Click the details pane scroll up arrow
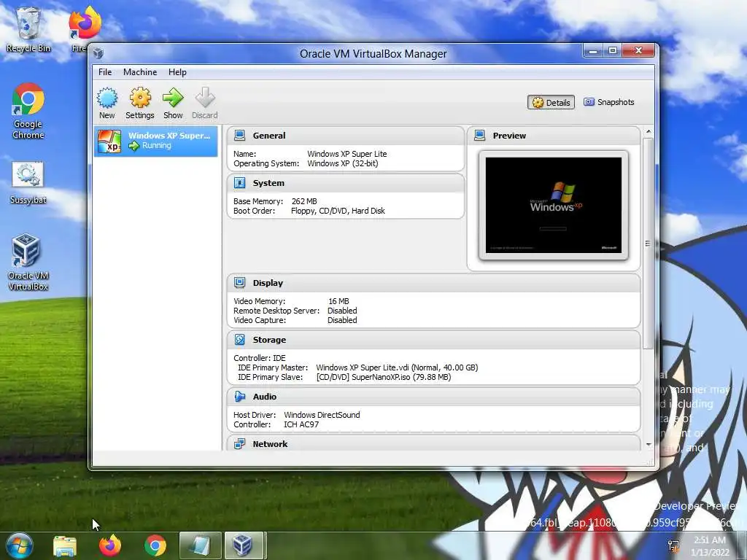Viewport: 747px width, 560px height. point(648,131)
